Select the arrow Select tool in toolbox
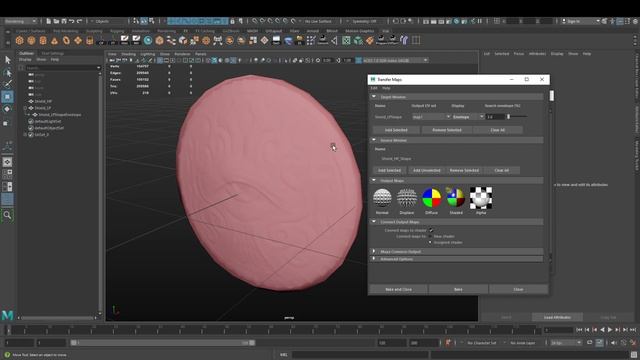The image size is (640, 360). point(7,60)
